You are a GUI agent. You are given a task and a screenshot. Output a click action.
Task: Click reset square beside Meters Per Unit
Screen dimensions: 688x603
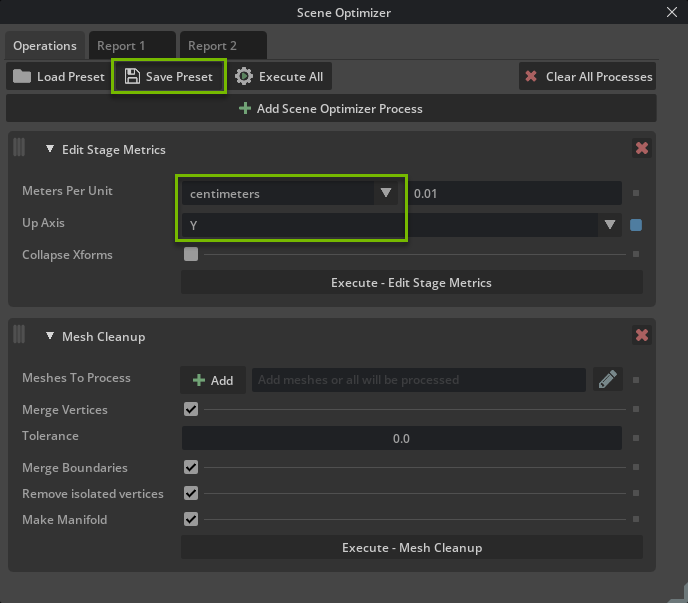pos(636,193)
